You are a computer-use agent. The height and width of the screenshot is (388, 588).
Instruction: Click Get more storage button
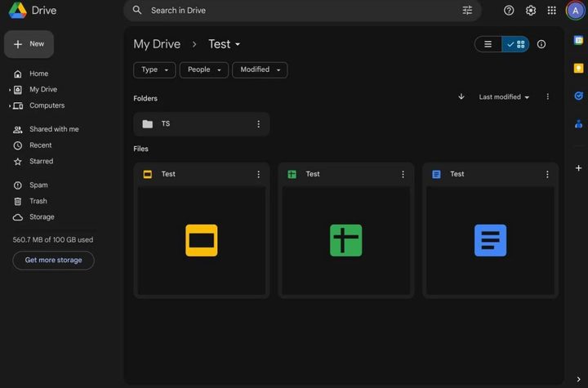click(53, 260)
